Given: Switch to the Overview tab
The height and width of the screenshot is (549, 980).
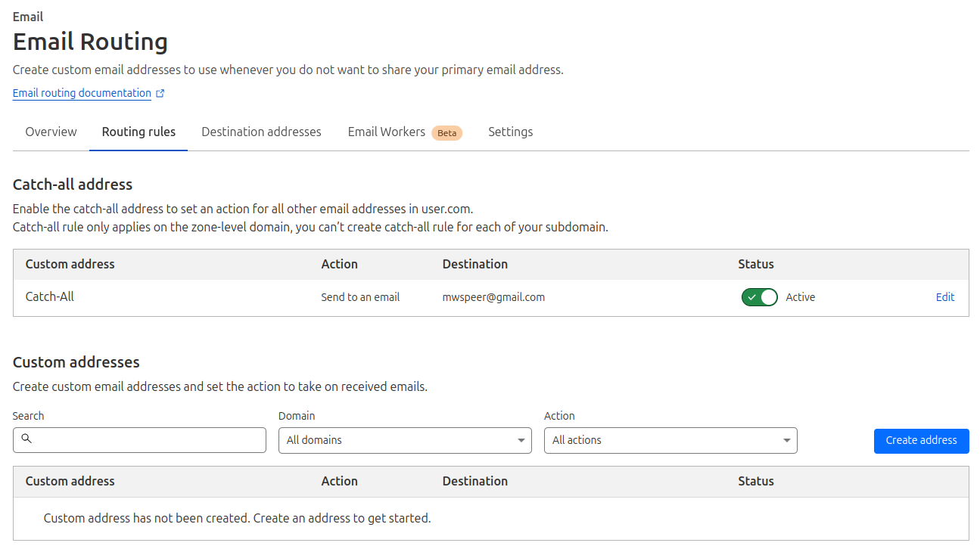Looking at the screenshot, I should 51,132.
